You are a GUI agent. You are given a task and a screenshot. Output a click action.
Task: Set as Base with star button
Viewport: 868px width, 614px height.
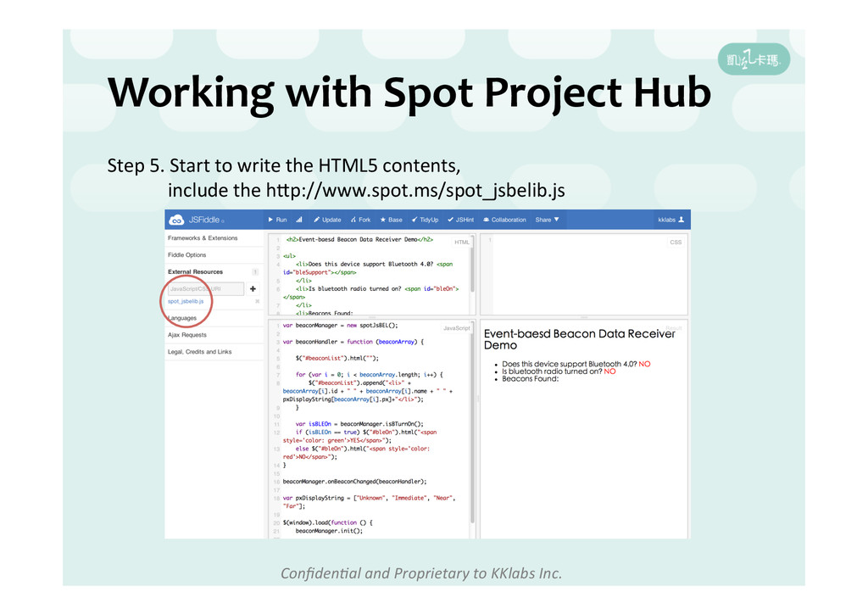(x=391, y=220)
